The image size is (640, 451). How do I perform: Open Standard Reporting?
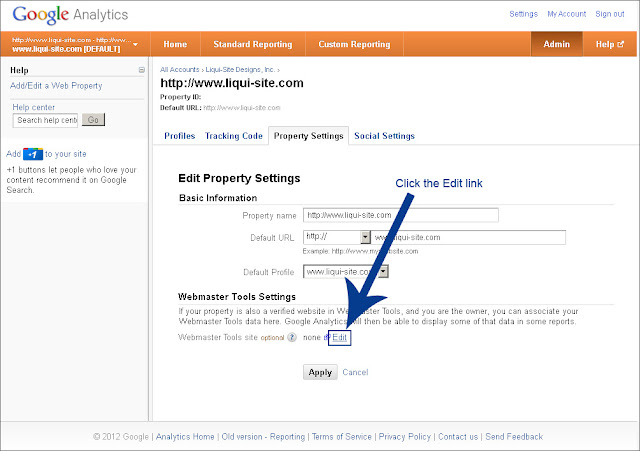pos(253,44)
